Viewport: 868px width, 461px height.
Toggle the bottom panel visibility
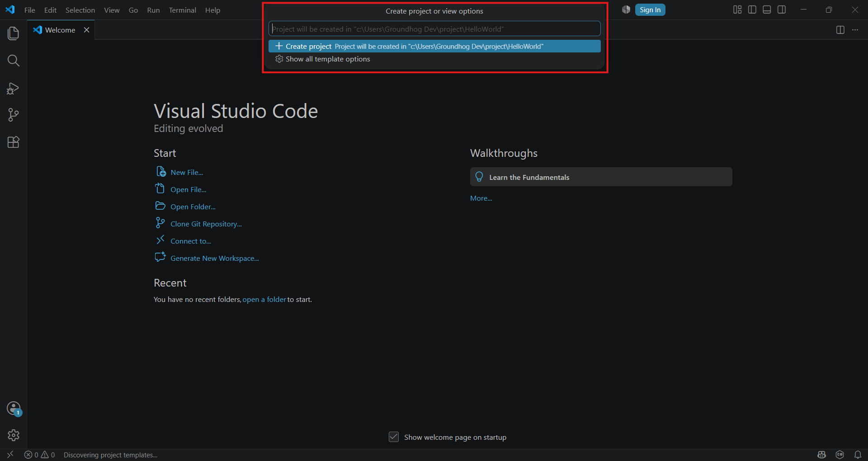coord(767,10)
